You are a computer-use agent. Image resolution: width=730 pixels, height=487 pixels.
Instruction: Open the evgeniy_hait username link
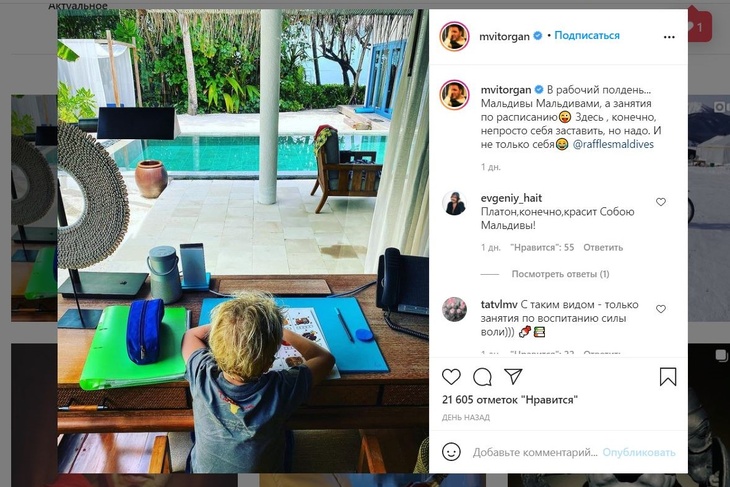(x=511, y=198)
